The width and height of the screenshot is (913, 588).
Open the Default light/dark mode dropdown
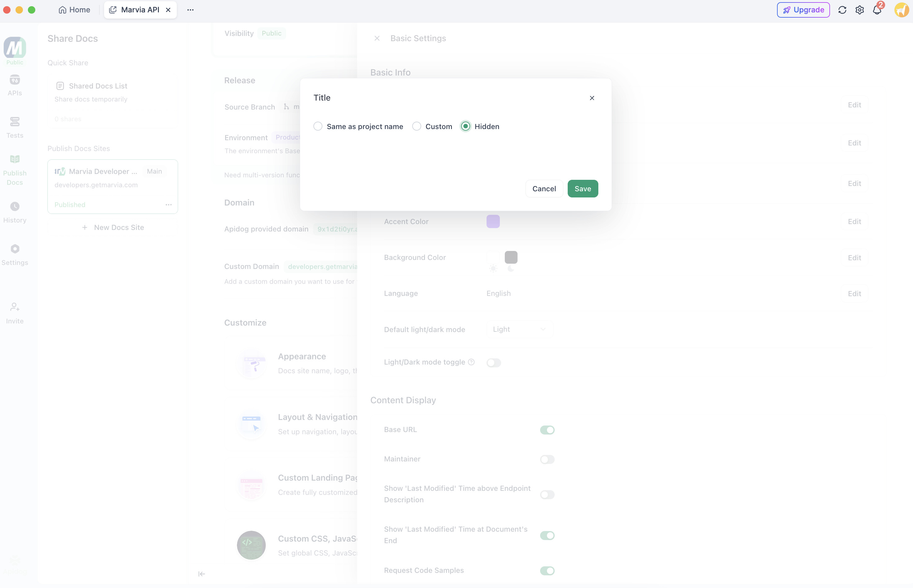click(519, 329)
